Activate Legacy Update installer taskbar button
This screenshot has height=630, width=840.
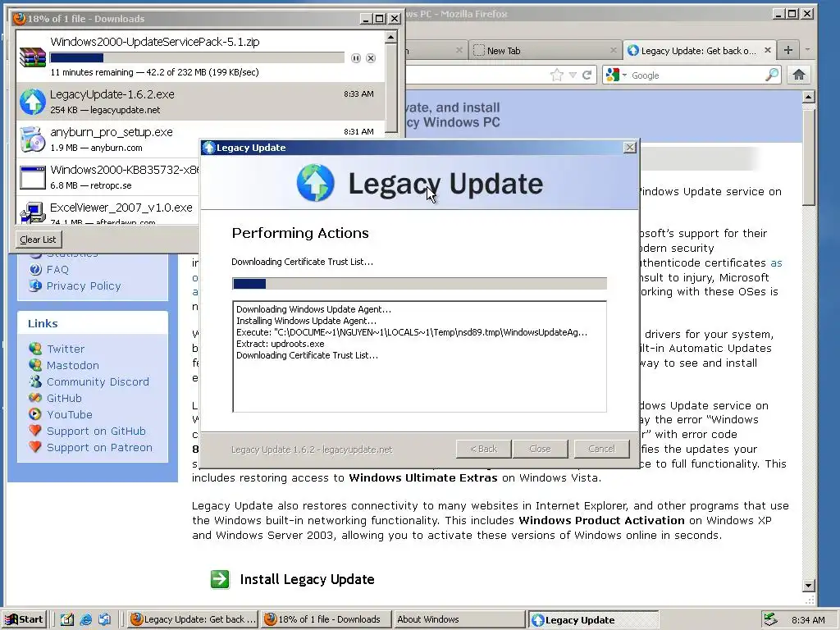point(593,620)
